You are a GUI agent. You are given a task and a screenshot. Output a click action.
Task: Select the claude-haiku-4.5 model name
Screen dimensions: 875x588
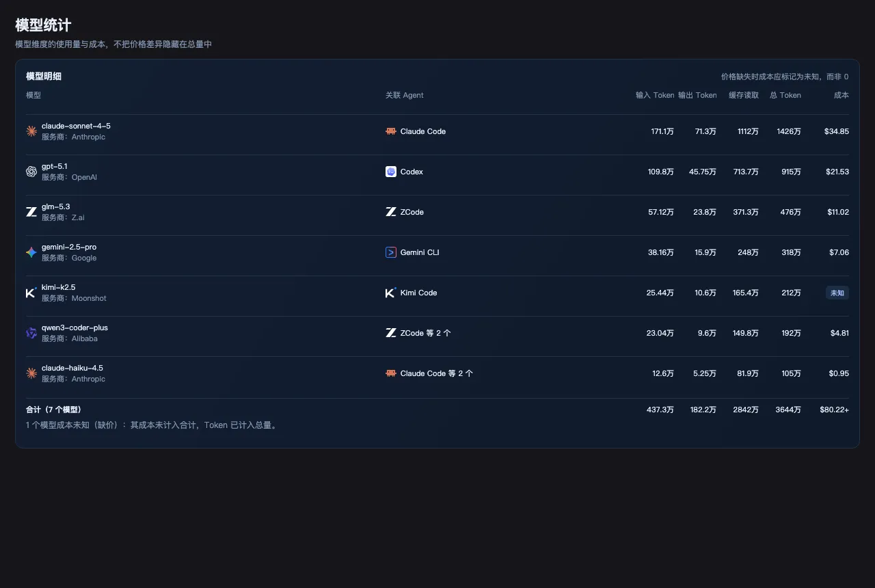[x=72, y=368]
